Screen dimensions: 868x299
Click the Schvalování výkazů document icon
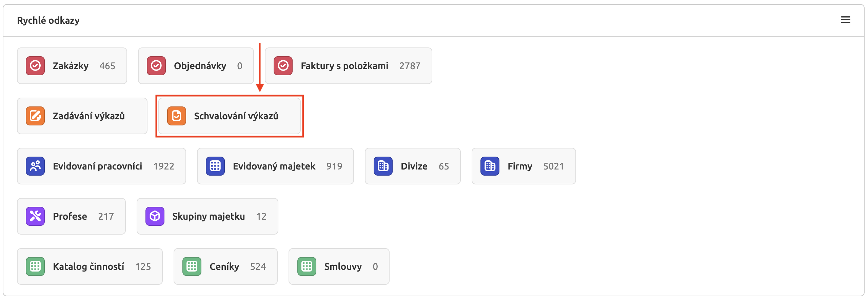click(x=177, y=116)
